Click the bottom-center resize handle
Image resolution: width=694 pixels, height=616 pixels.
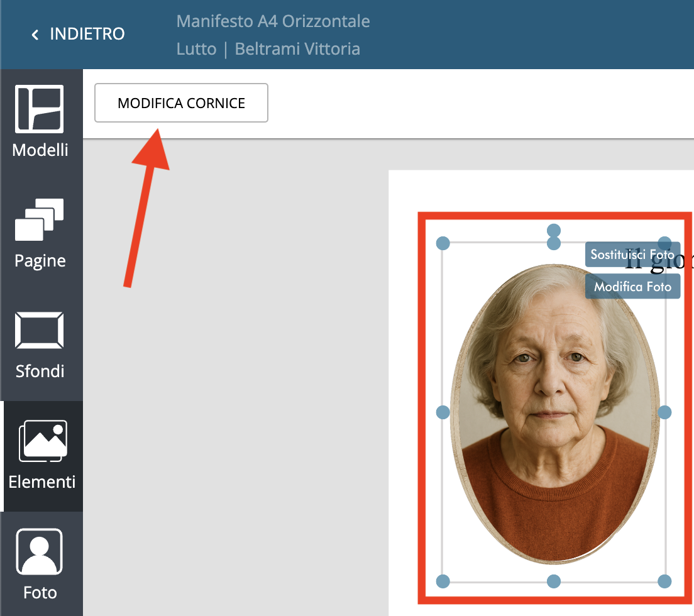coord(554,581)
